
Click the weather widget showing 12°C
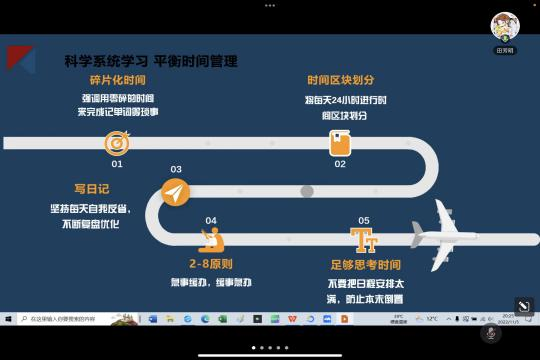427,319
